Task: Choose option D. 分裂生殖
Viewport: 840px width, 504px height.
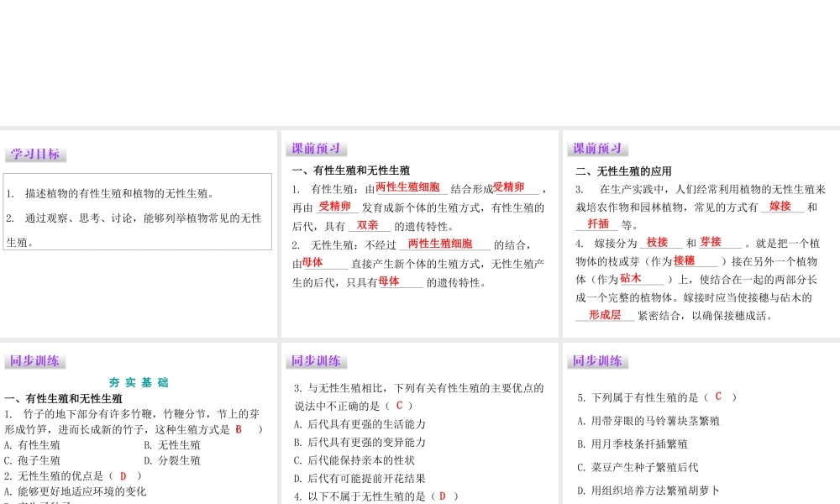Action: (x=172, y=460)
